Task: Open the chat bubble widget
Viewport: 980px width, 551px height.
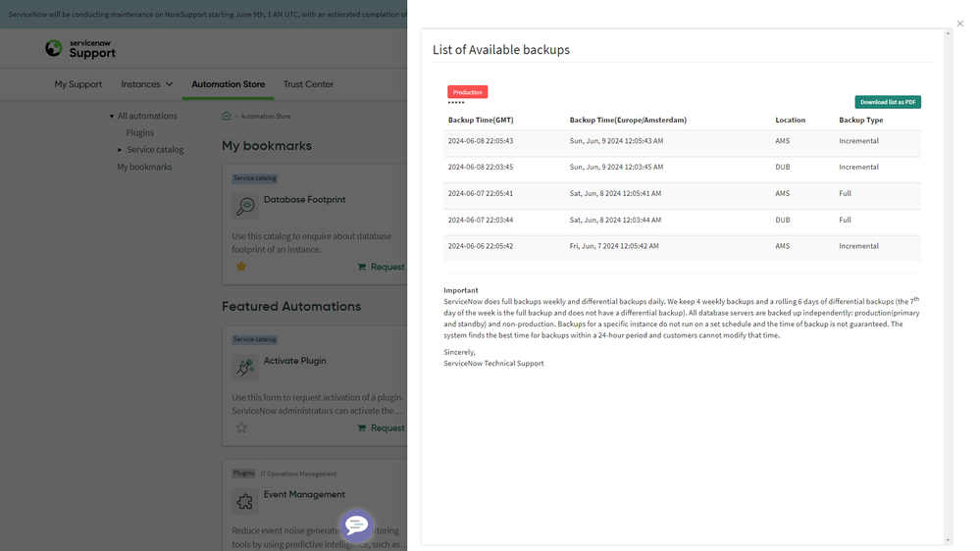Action: coord(357,526)
